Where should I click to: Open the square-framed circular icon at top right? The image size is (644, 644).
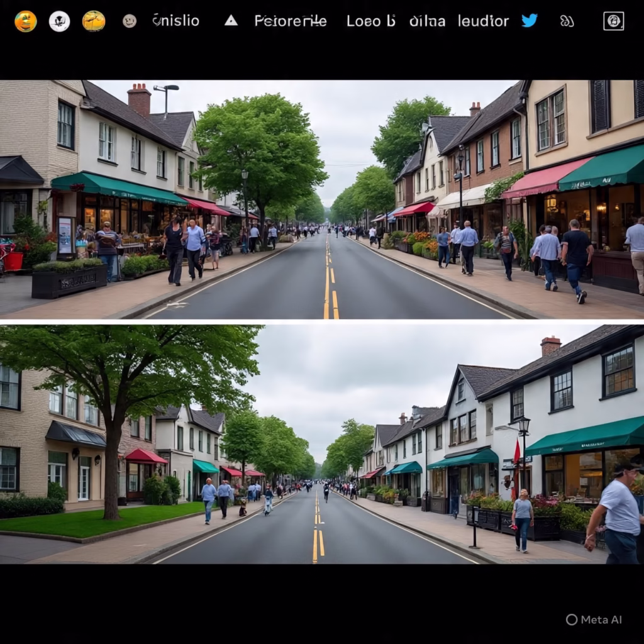(614, 21)
